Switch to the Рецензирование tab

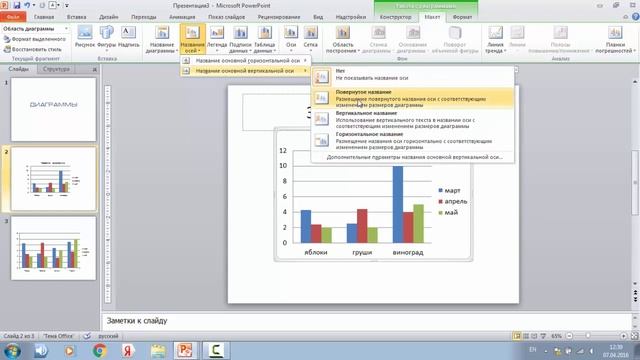pos(279,17)
